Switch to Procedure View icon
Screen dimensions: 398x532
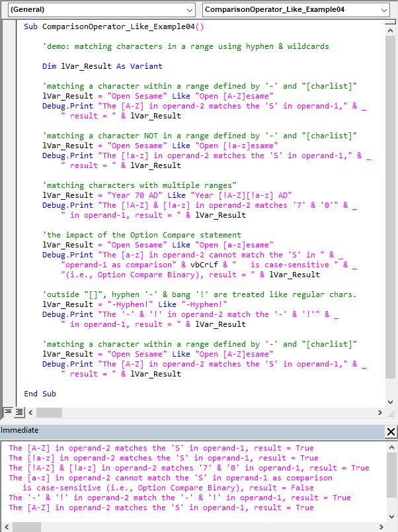pos(7,412)
